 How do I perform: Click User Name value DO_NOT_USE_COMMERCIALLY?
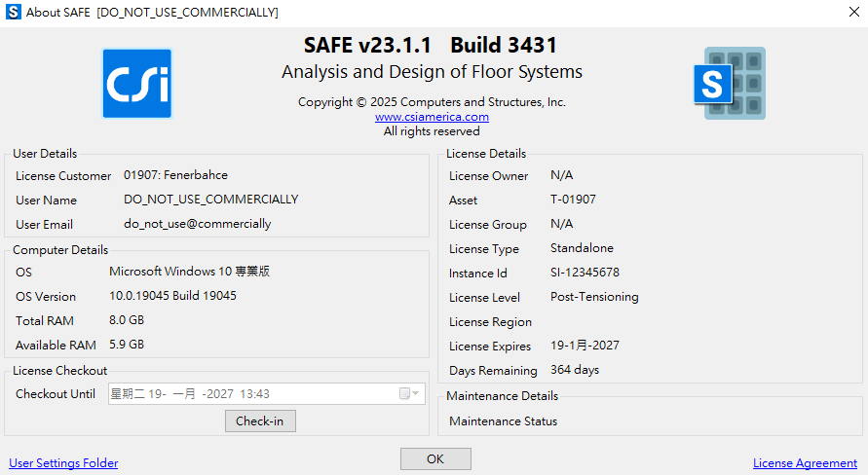coord(210,200)
